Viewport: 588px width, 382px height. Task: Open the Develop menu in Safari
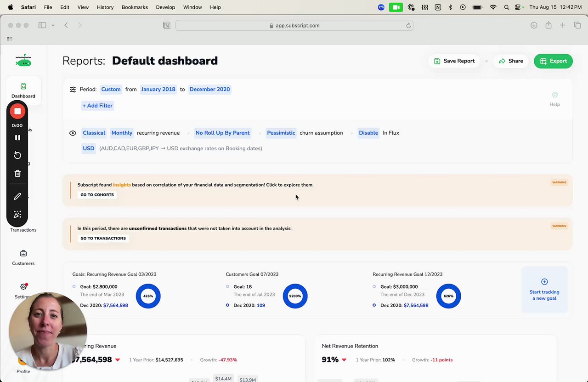pos(165,7)
